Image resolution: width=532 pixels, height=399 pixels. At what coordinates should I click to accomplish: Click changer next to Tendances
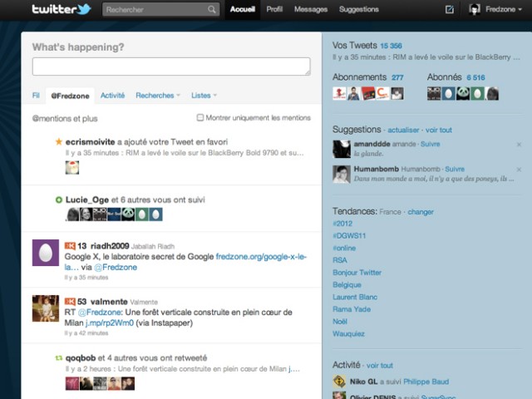pos(421,212)
